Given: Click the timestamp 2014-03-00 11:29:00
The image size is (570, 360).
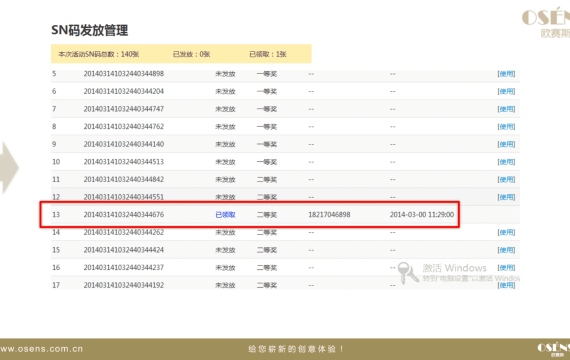Looking at the screenshot, I should pos(422,215).
